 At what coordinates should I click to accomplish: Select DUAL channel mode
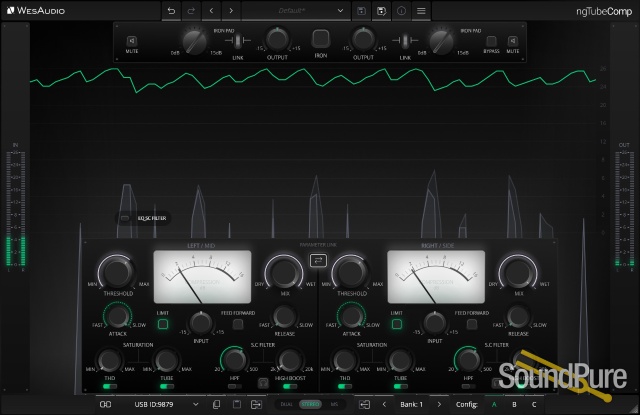click(287, 404)
